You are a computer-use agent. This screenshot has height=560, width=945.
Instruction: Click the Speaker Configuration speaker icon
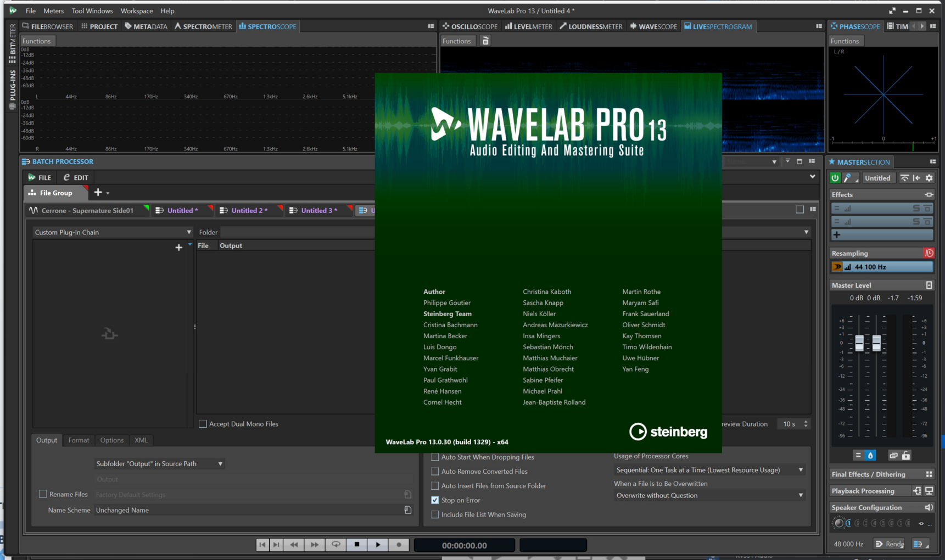click(929, 507)
